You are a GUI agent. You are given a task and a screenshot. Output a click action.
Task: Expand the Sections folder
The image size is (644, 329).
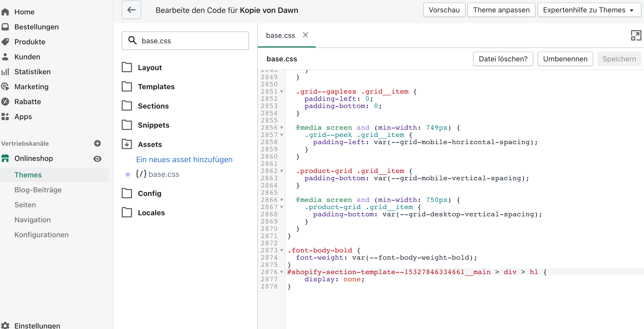pos(153,106)
